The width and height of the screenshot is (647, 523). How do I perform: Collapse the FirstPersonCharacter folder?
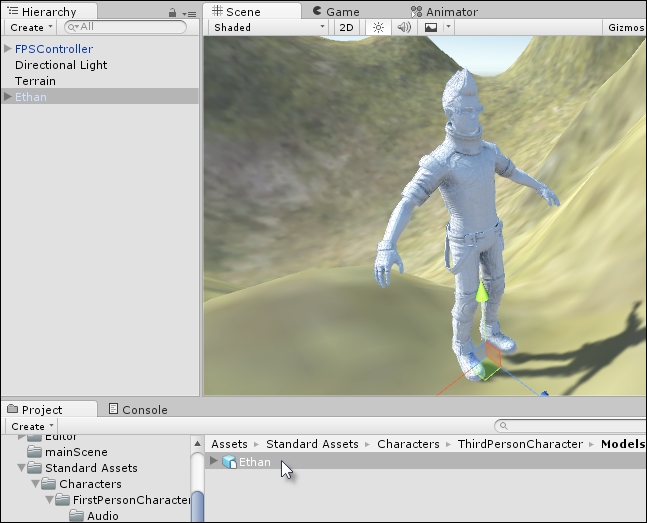[49, 500]
